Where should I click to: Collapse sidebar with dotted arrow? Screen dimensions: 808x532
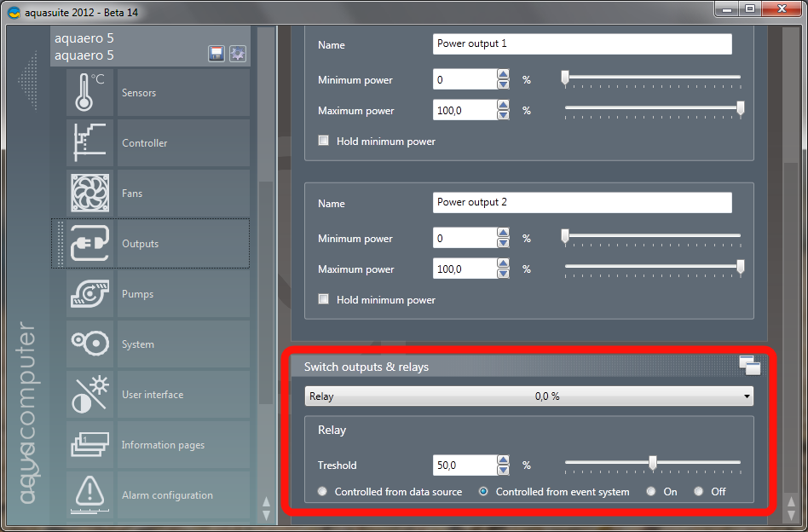tap(28, 80)
